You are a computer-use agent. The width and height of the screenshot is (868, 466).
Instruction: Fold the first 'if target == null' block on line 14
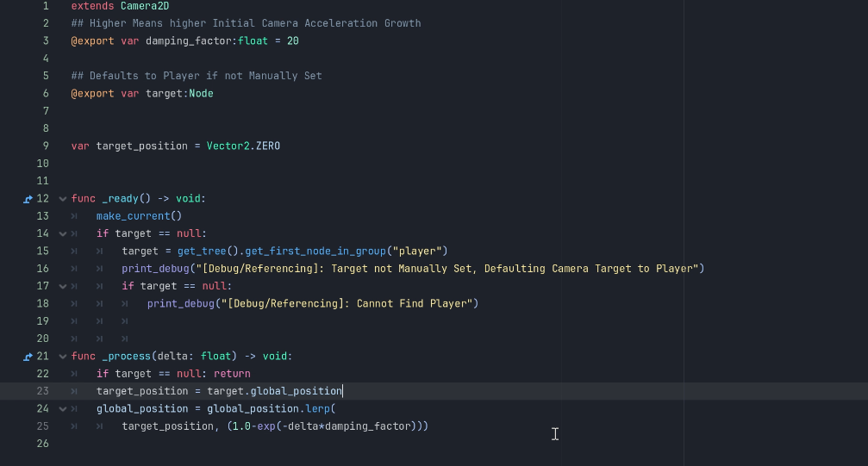click(63, 233)
